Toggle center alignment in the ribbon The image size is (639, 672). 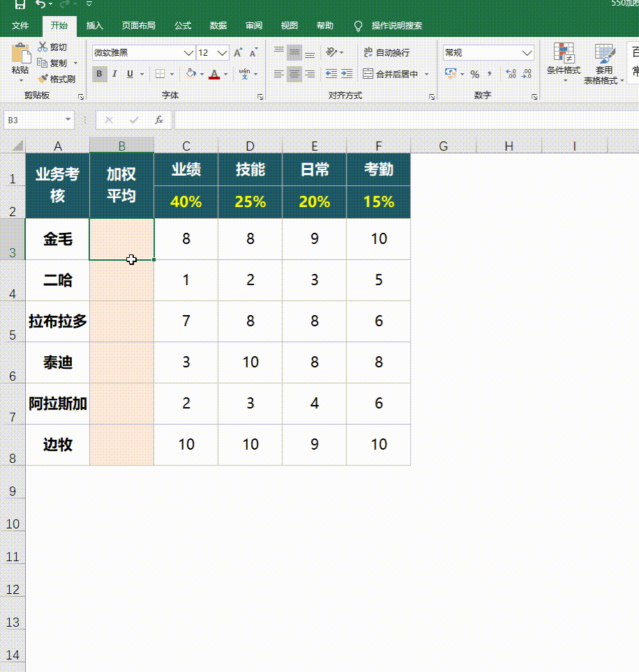tap(294, 74)
